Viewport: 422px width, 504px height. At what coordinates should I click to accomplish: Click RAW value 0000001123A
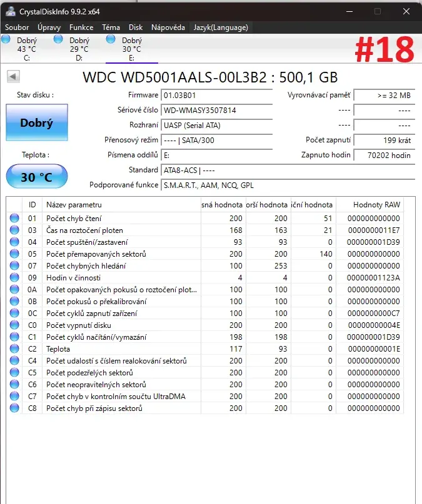pos(373,278)
